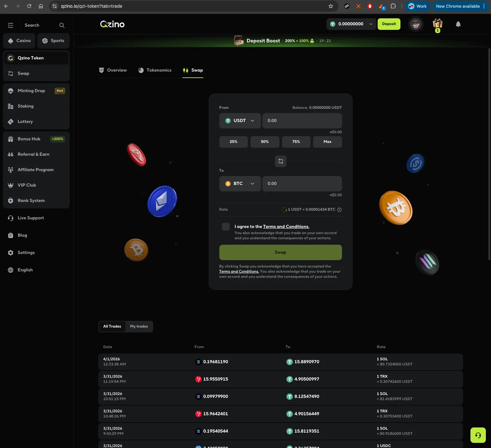491x448 pixels.
Task: Open Swap from the sidebar
Action: (x=36, y=74)
